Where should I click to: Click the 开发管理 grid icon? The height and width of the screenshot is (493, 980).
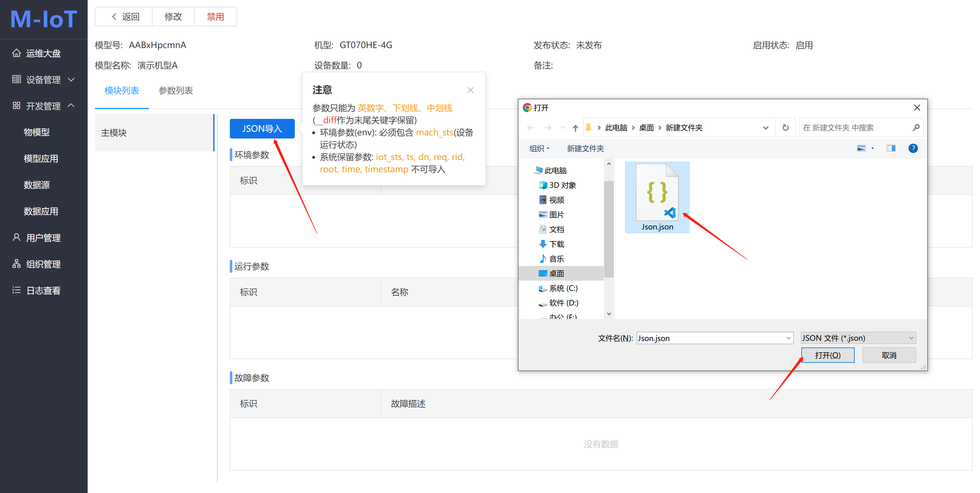(16, 105)
